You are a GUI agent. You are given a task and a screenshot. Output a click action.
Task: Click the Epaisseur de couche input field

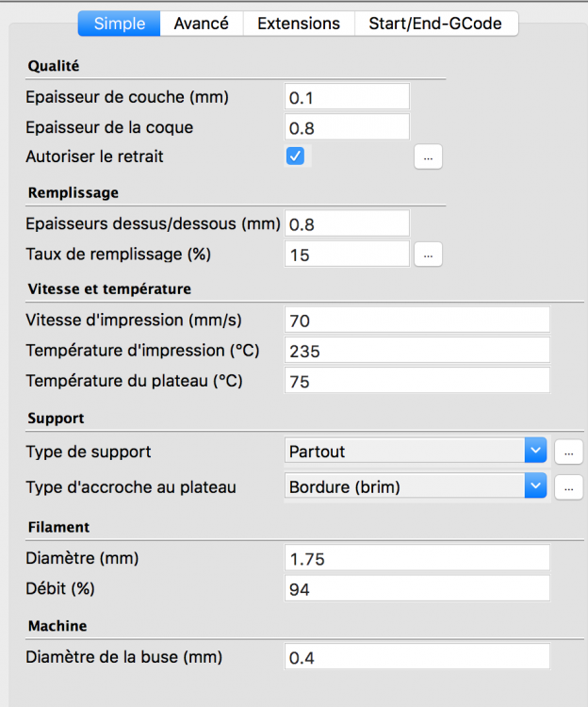(x=347, y=97)
